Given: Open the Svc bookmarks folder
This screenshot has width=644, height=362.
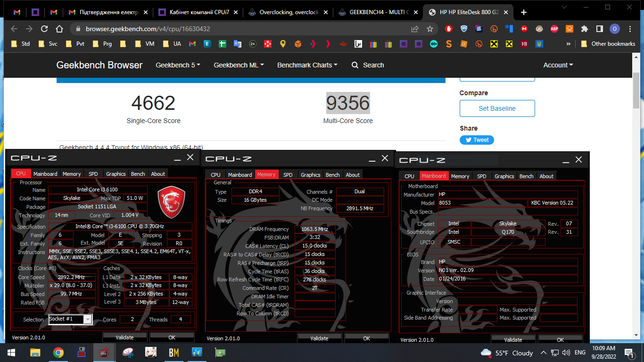Looking at the screenshot, I should 48,44.
